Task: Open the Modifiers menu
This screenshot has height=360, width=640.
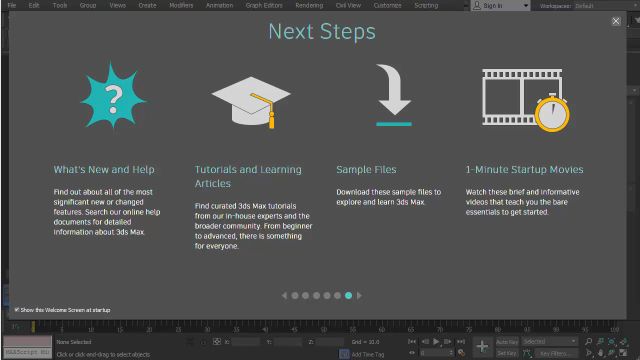Action: tap(181, 5)
